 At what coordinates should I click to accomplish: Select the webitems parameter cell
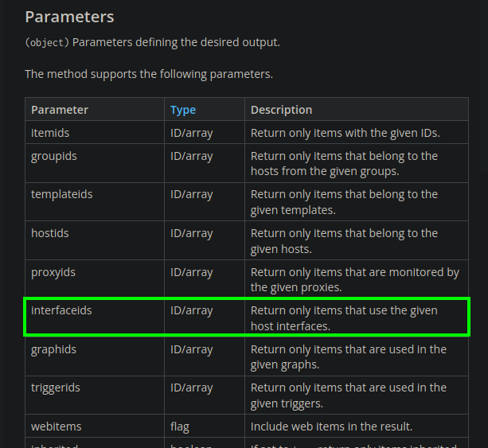pyautogui.click(x=57, y=427)
